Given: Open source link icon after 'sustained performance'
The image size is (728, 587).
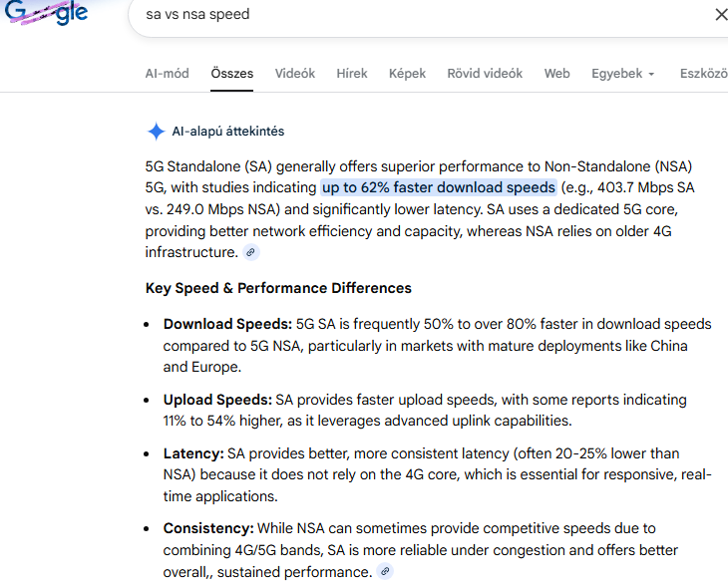Looking at the screenshot, I should (x=385, y=572).
